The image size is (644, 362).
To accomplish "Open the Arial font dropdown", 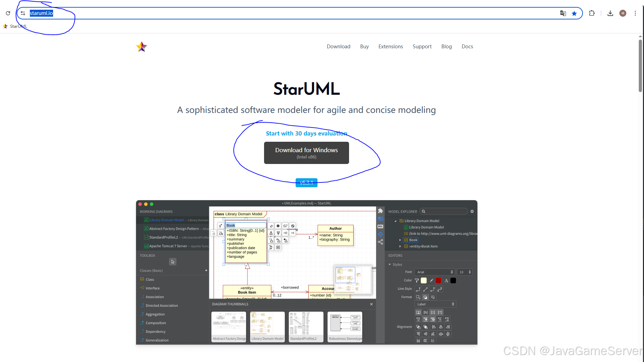I will point(435,272).
